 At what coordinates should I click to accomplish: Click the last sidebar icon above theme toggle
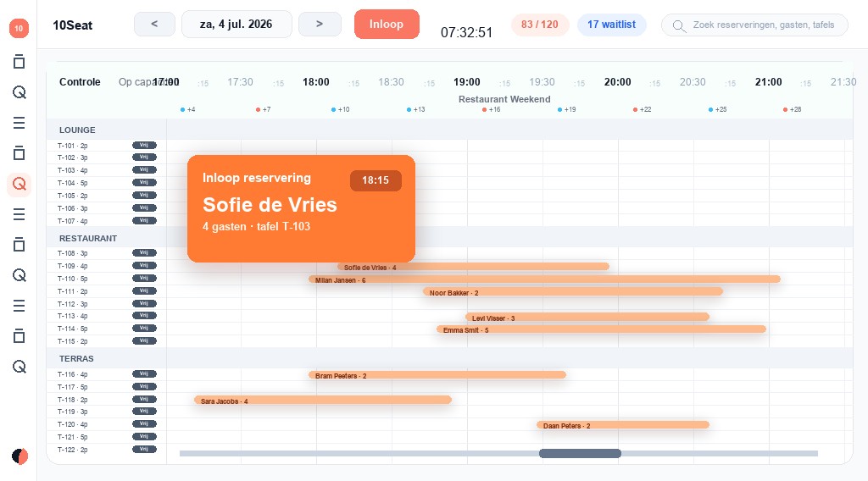19,367
